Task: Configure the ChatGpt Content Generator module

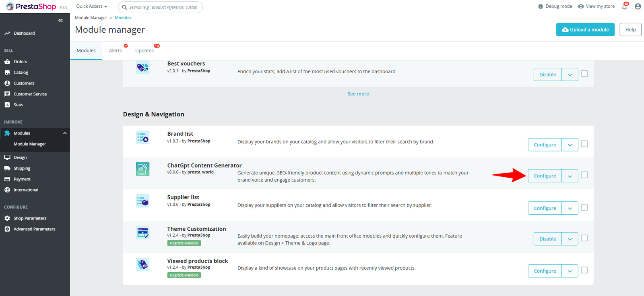Action: (545, 176)
